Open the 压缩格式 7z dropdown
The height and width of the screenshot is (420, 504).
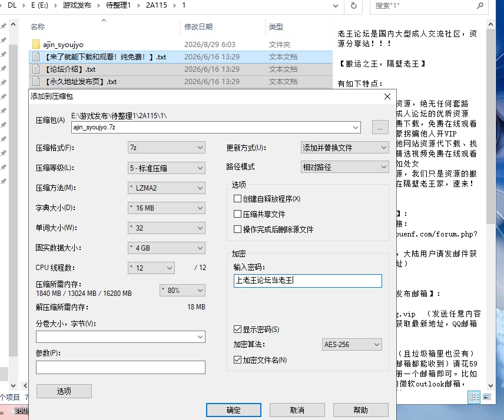click(x=167, y=148)
